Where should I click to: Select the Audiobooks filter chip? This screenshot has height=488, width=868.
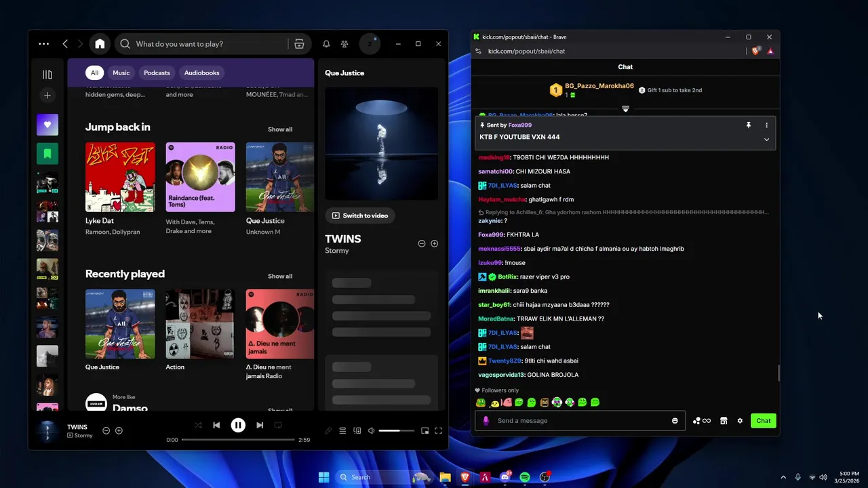(202, 73)
